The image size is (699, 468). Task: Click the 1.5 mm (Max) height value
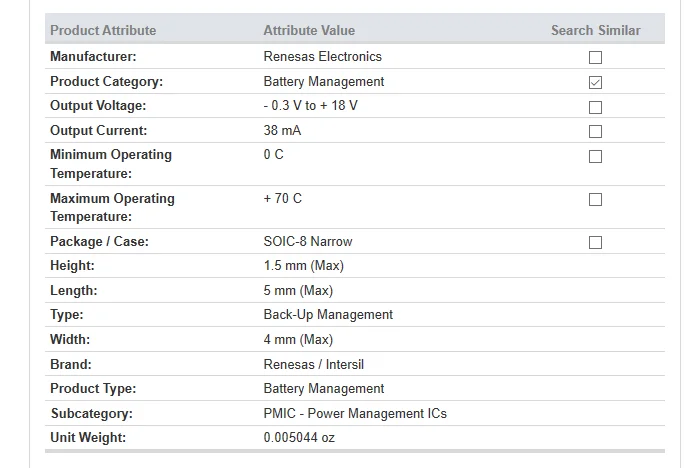click(x=304, y=266)
